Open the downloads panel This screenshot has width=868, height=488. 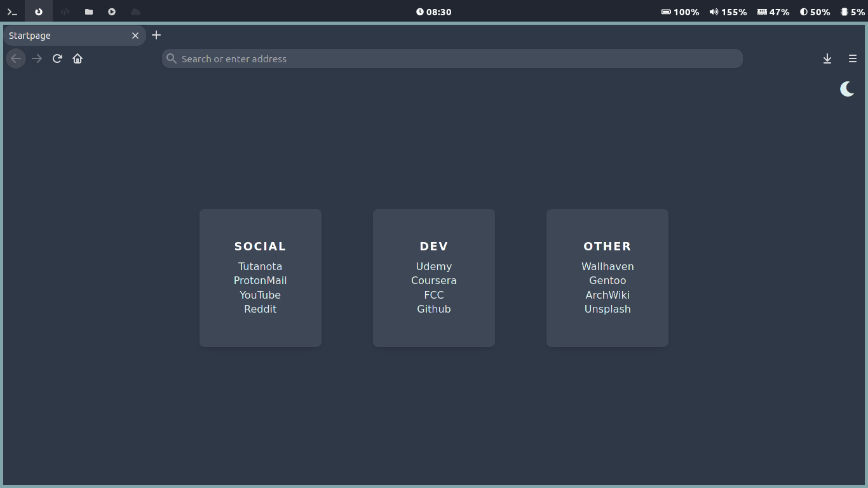click(827, 58)
